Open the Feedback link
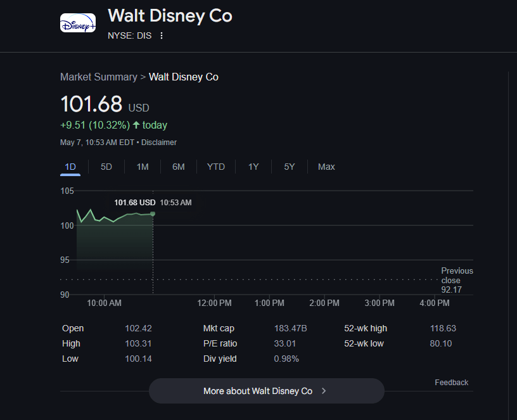The height and width of the screenshot is (420, 517). point(451,383)
